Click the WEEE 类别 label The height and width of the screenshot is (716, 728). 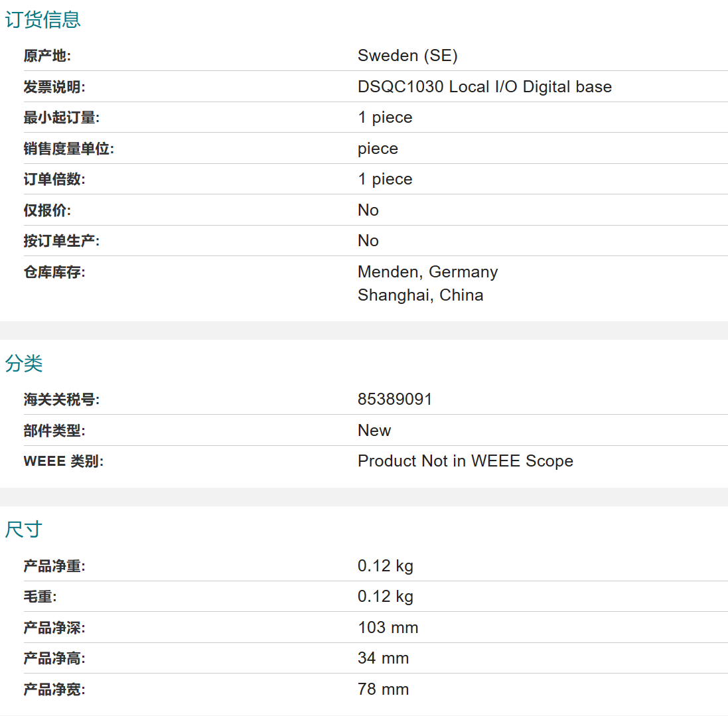click(64, 461)
